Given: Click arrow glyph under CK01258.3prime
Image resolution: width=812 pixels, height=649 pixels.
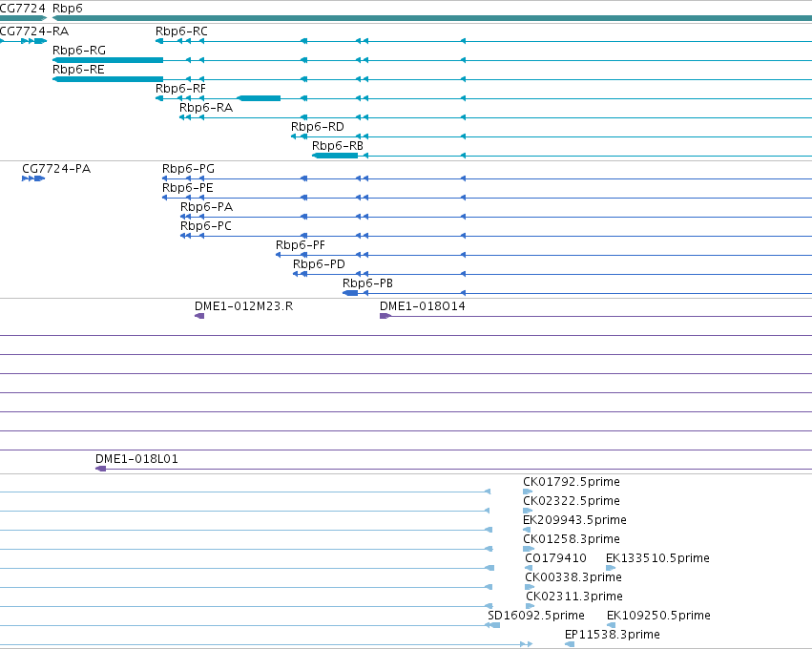Looking at the screenshot, I should coord(529,549).
